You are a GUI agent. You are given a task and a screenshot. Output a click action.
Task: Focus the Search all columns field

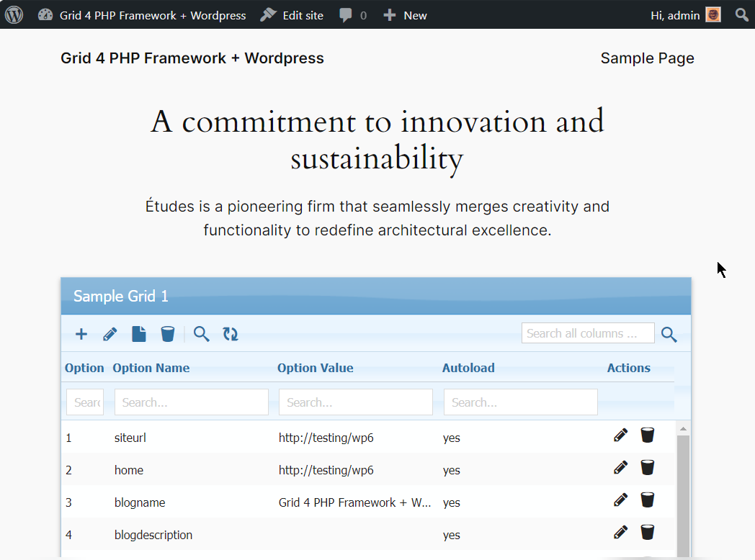coord(587,333)
